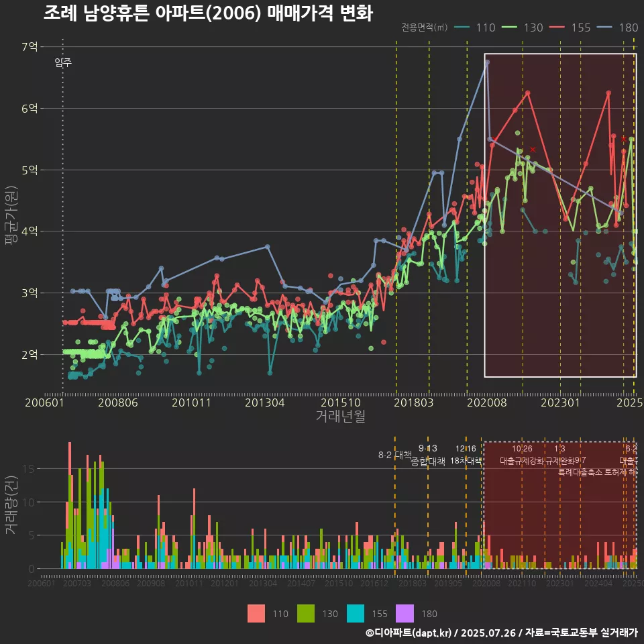This screenshot has width=644, height=644.
Task: Click the '155' label in the bar legend
Action: click(x=380, y=614)
